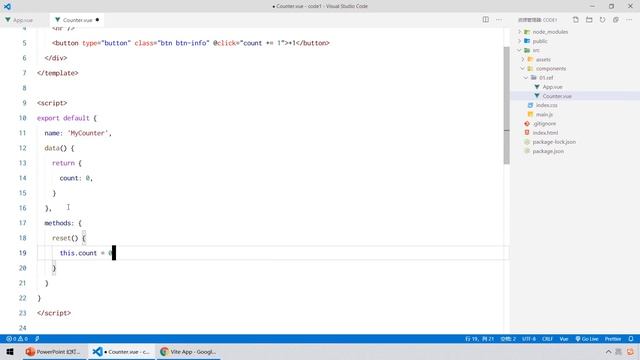Switch to Vite App Chrome window in taskbar
The image size is (640, 360).
click(x=188, y=351)
